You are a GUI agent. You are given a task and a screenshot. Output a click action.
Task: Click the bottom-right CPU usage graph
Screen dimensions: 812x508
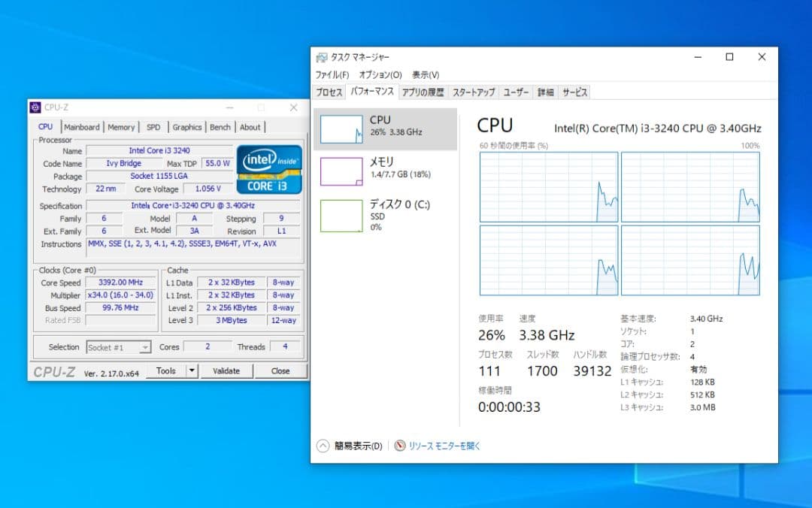(x=690, y=261)
